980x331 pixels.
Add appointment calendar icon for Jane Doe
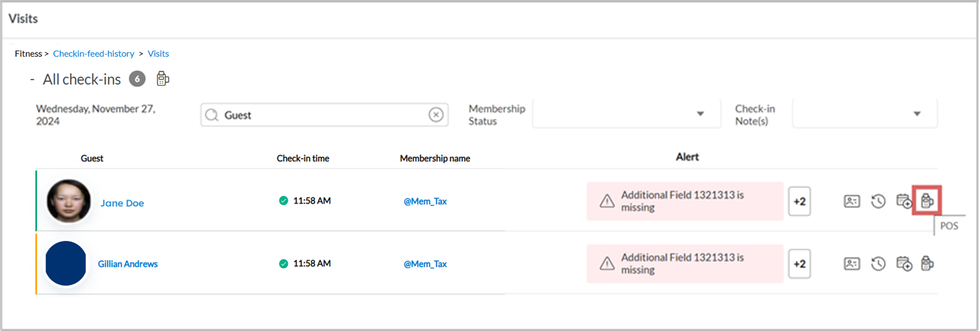point(904,201)
